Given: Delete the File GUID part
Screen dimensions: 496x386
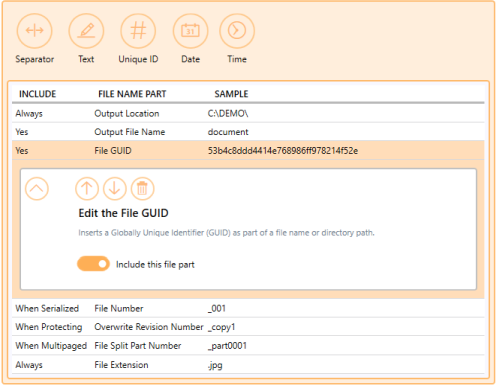Looking at the screenshot, I should coord(142,189).
